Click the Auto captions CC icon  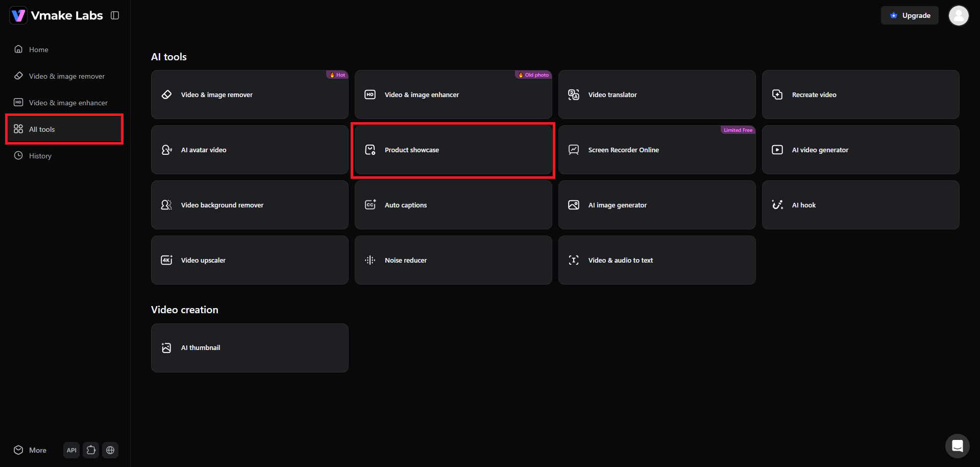(x=370, y=205)
